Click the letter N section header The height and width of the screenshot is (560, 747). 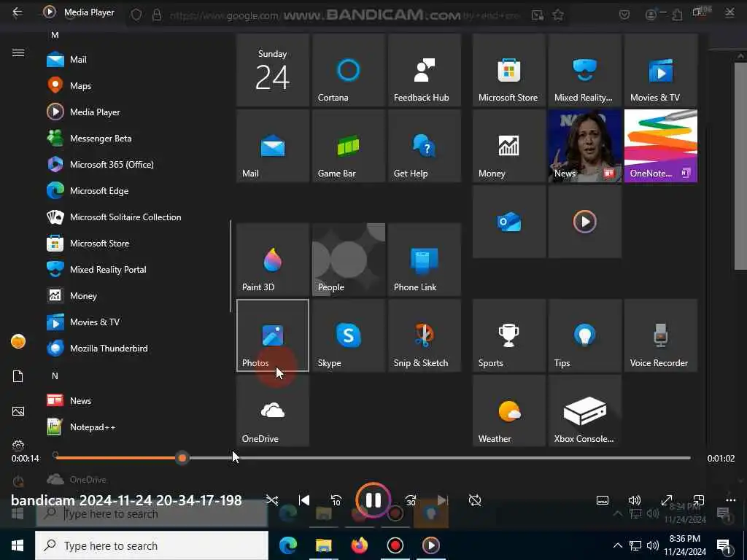click(55, 376)
